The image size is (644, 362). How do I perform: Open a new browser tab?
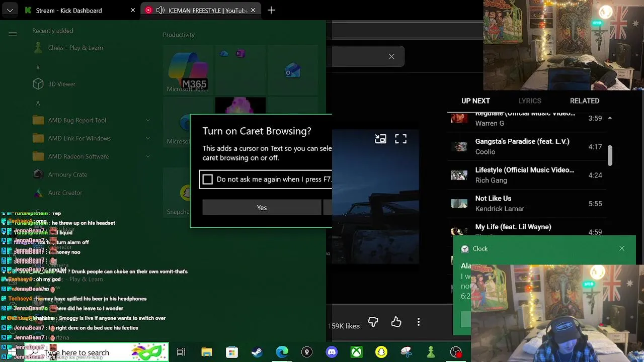click(271, 10)
